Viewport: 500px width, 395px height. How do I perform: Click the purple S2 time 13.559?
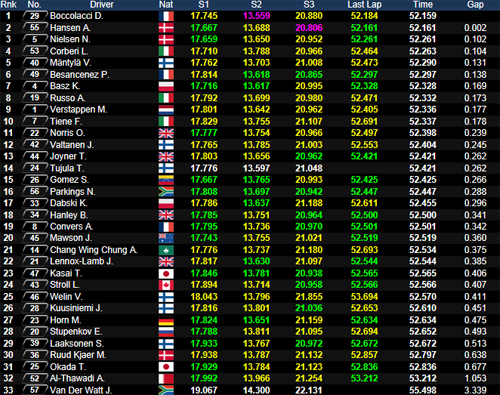256,16
